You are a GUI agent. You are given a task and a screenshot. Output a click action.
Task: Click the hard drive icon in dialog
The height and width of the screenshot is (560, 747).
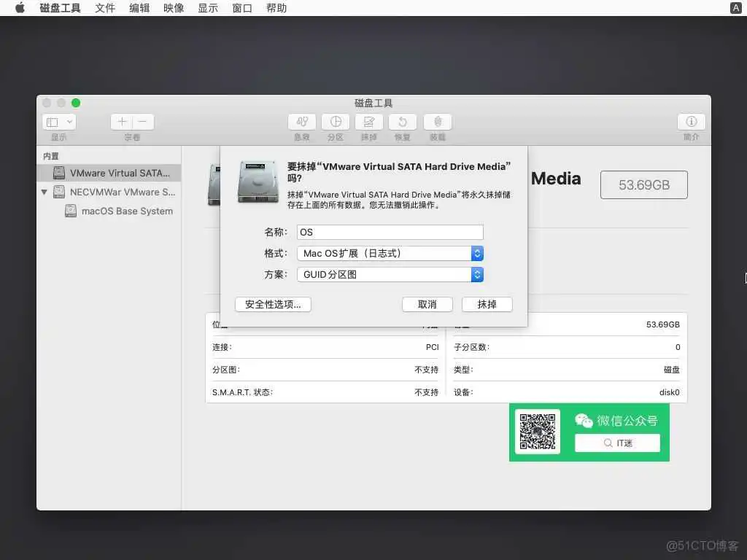[258, 182]
